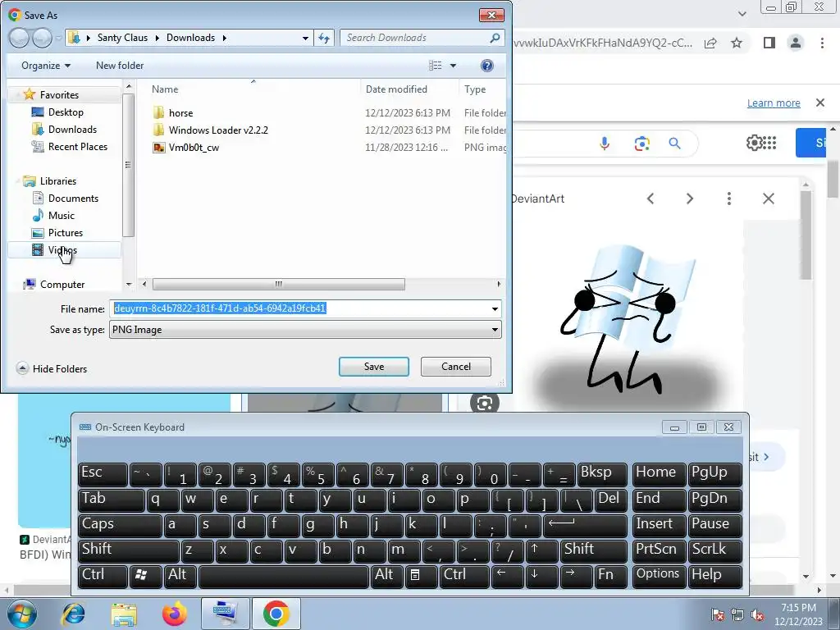Select Libraries in the navigation pane

point(58,181)
